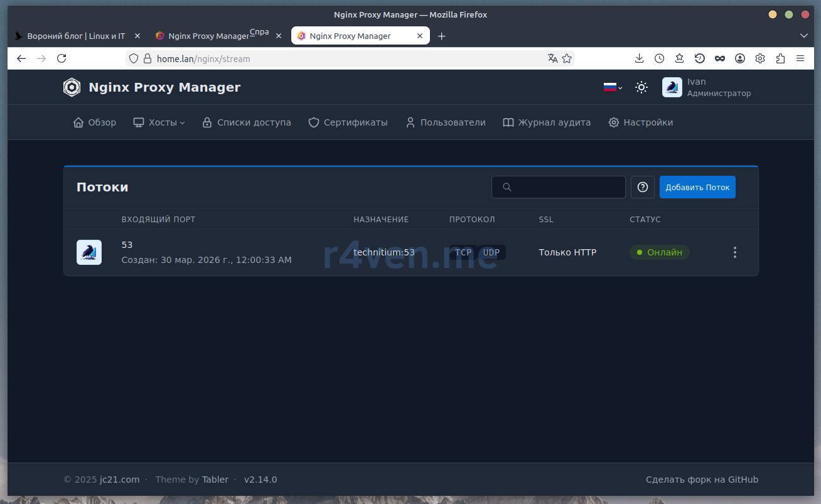821x504 pixels.
Task: Click the translate page icon
Action: coord(552,58)
